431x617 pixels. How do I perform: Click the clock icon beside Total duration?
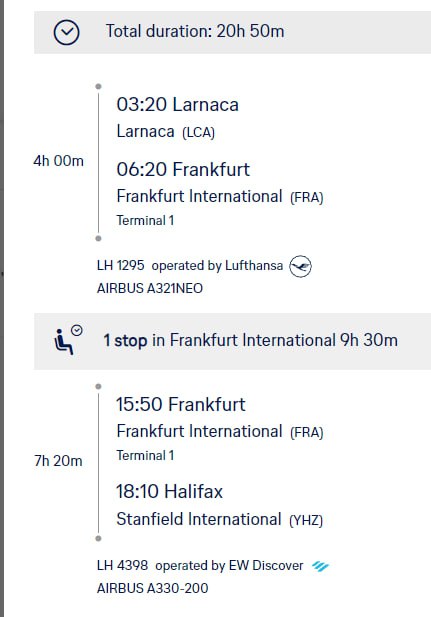67,32
